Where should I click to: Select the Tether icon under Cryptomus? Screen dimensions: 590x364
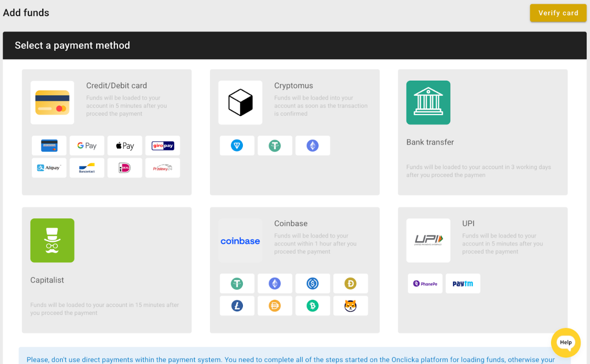[x=275, y=146]
